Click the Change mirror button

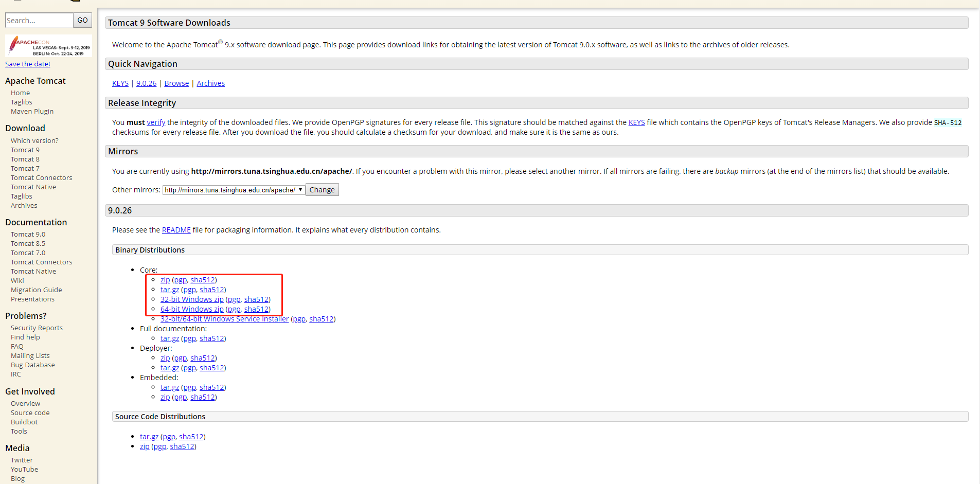click(322, 190)
